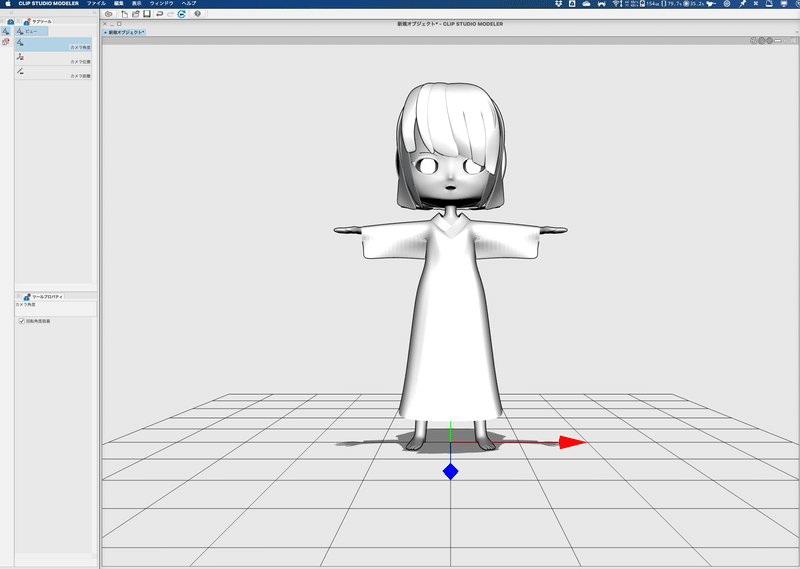Select the カメラ距離 sub tool
This screenshot has width=800, height=569.
coord(53,72)
